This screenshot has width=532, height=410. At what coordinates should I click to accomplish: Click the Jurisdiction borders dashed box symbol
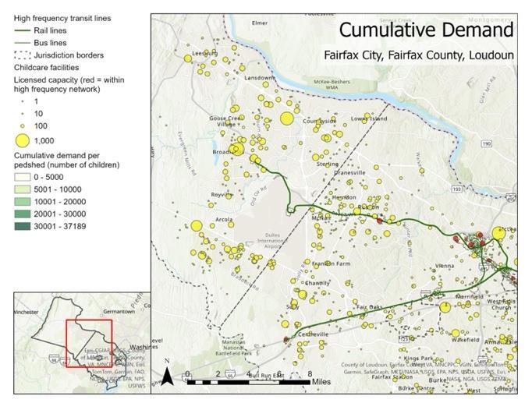pos(22,55)
